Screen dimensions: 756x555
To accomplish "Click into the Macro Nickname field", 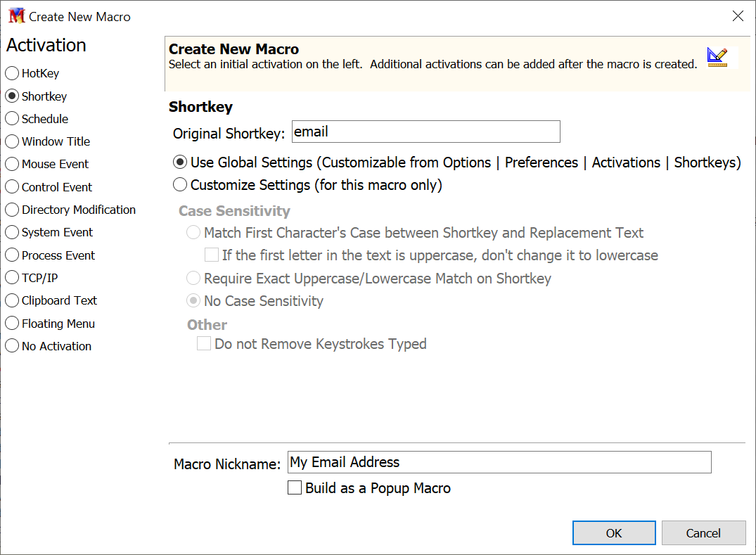I will click(499, 462).
